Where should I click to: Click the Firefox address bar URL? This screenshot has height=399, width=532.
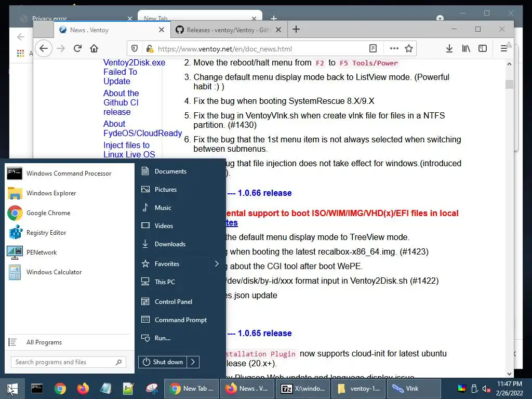coord(224,49)
